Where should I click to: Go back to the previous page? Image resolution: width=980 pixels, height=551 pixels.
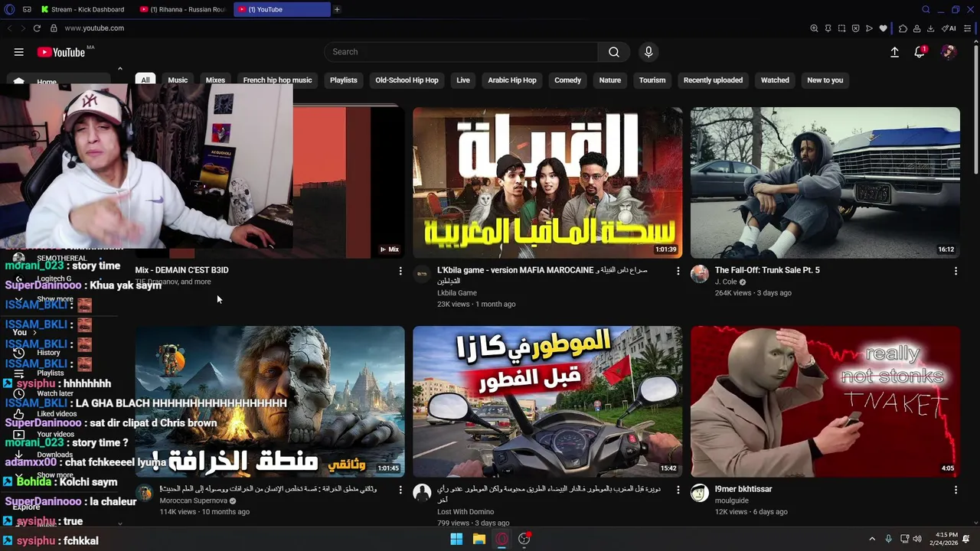(x=9, y=28)
